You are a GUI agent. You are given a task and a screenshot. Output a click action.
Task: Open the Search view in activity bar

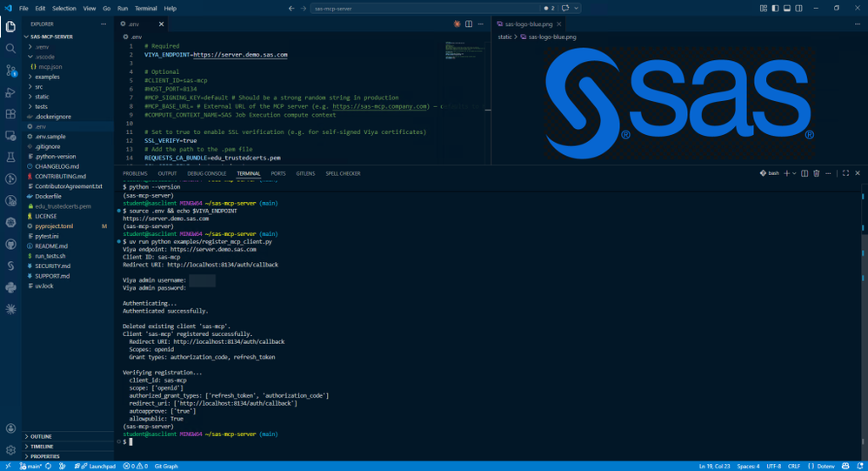coord(10,49)
